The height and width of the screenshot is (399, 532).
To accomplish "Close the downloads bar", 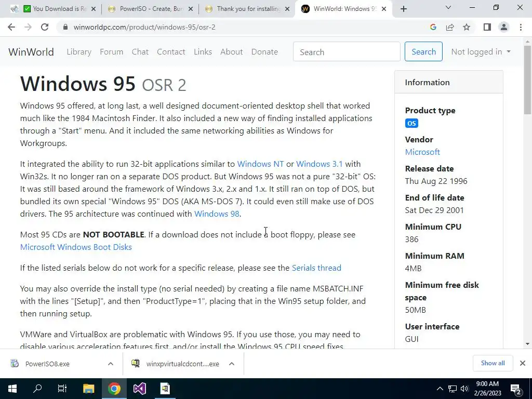I will [523, 363].
